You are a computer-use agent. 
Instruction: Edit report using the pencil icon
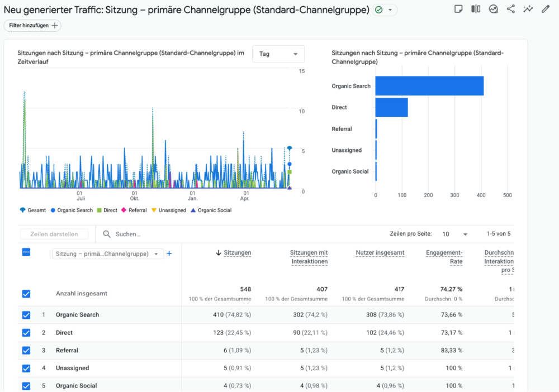click(x=546, y=9)
